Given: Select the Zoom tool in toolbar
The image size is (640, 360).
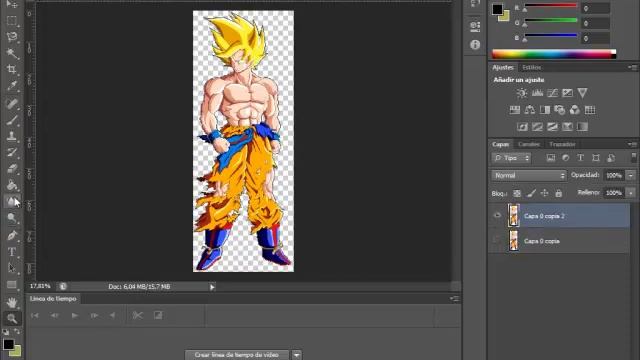Looking at the screenshot, I should click(12, 318).
